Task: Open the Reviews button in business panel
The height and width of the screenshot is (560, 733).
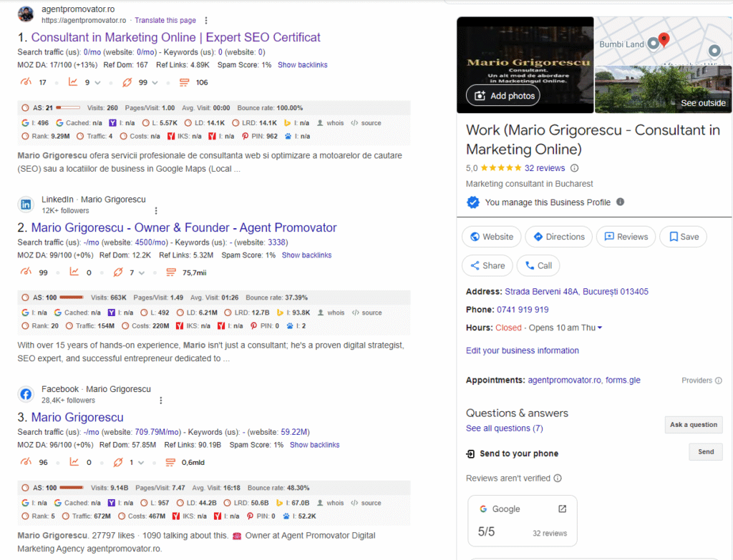Action: click(626, 237)
